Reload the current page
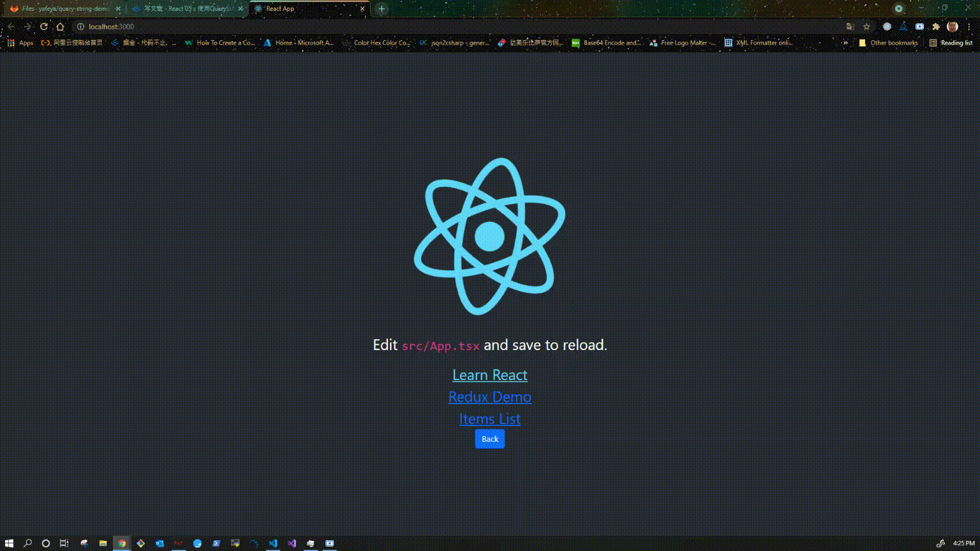The image size is (980, 551). tap(43, 27)
